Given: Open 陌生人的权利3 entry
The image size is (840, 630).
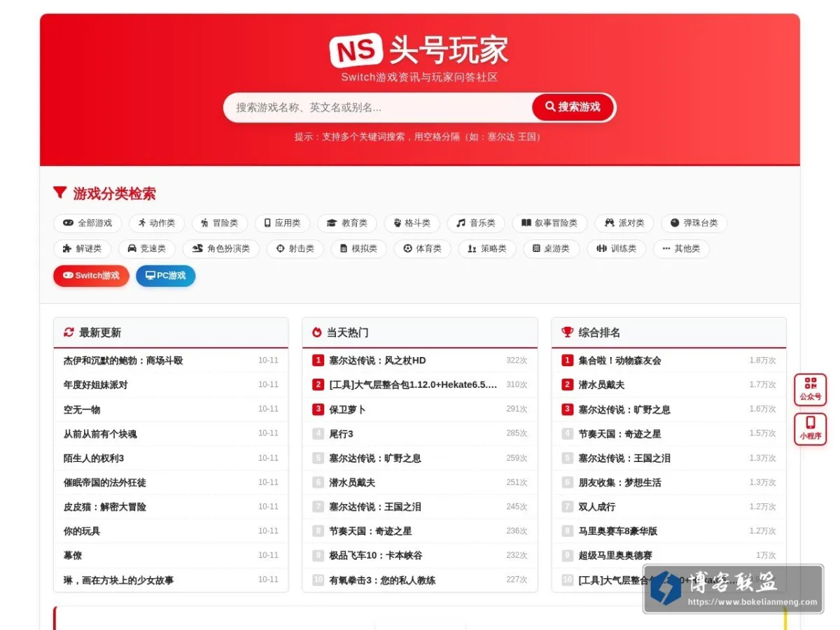Looking at the screenshot, I should pos(94,458).
